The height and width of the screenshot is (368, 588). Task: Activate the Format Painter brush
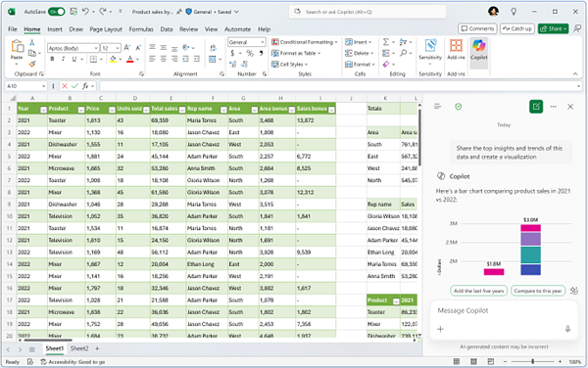click(x=32, y=64)
